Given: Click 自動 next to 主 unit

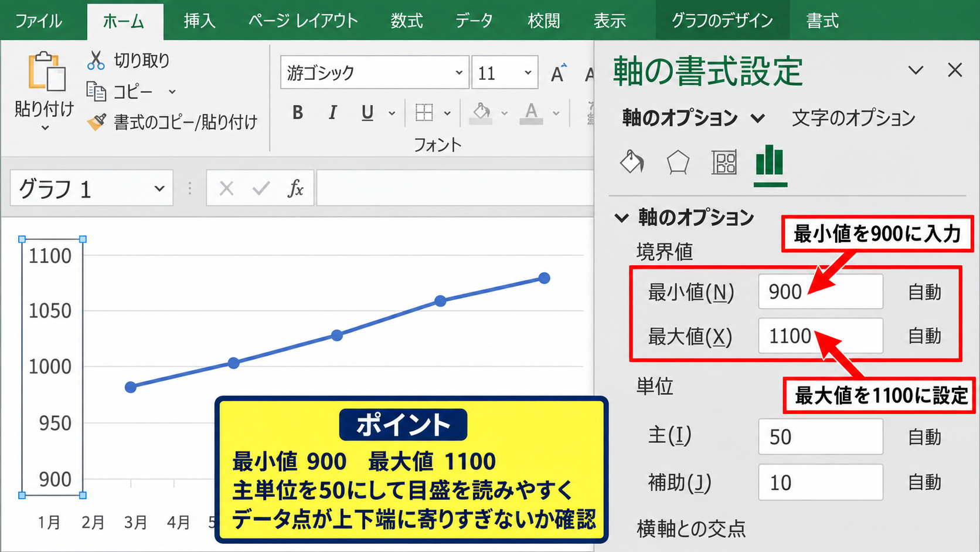Looking at the screenshot, I should (925, 436).
